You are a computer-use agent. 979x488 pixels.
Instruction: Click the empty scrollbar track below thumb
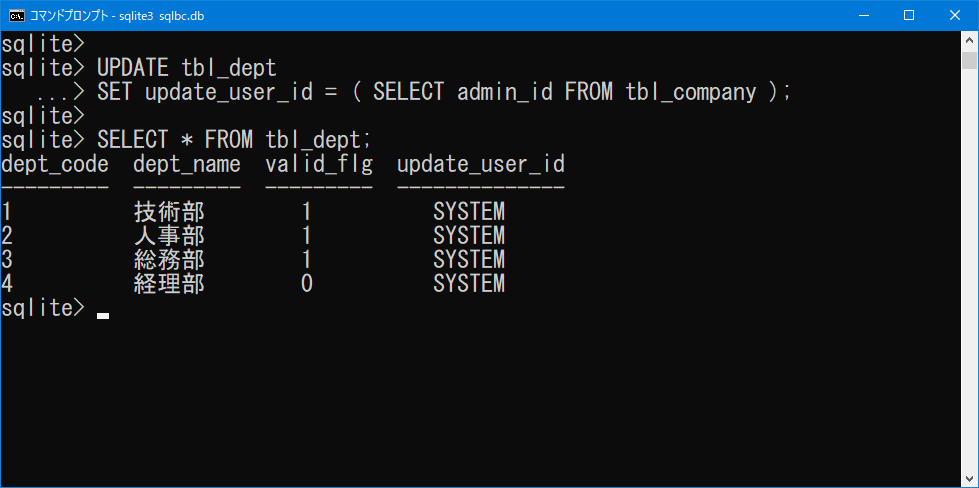pyautogui.click(x=969, y=268)
